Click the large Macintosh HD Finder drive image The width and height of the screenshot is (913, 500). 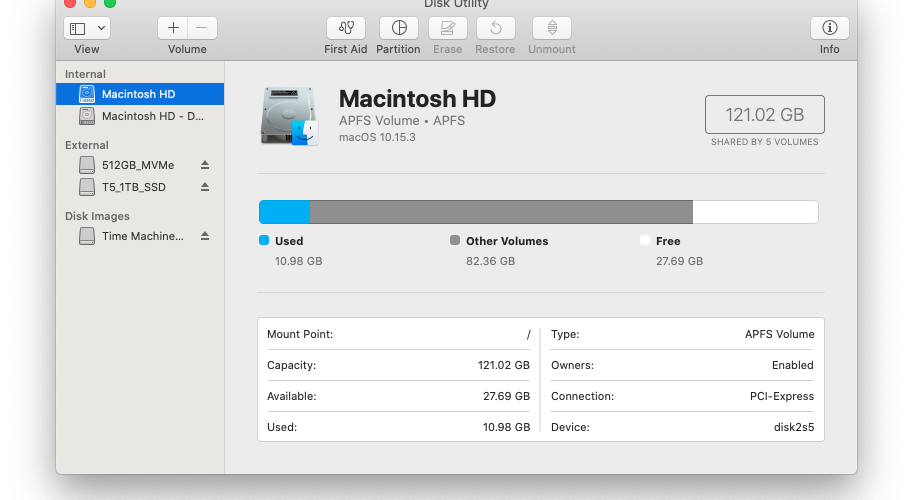coord(289,116)
